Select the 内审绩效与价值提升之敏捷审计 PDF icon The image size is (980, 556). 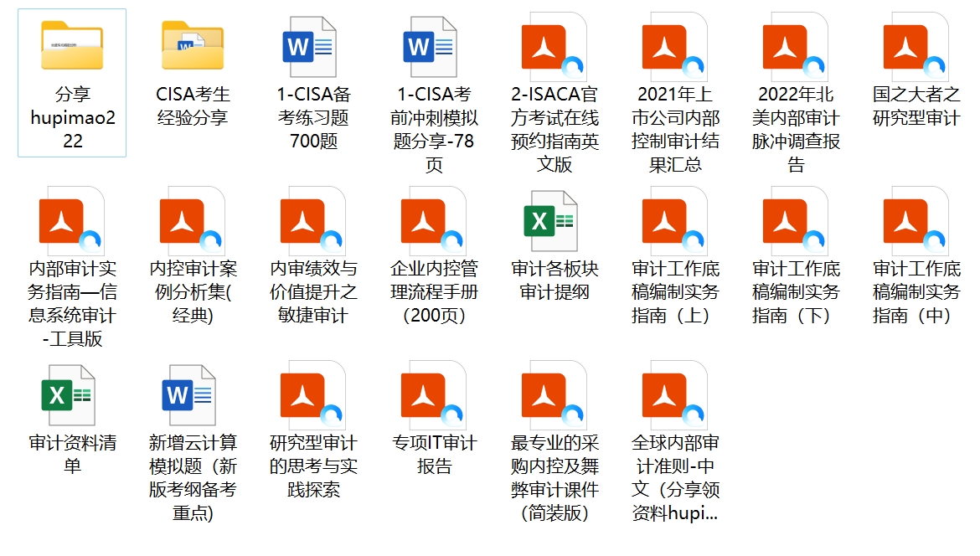click(312, 220)
